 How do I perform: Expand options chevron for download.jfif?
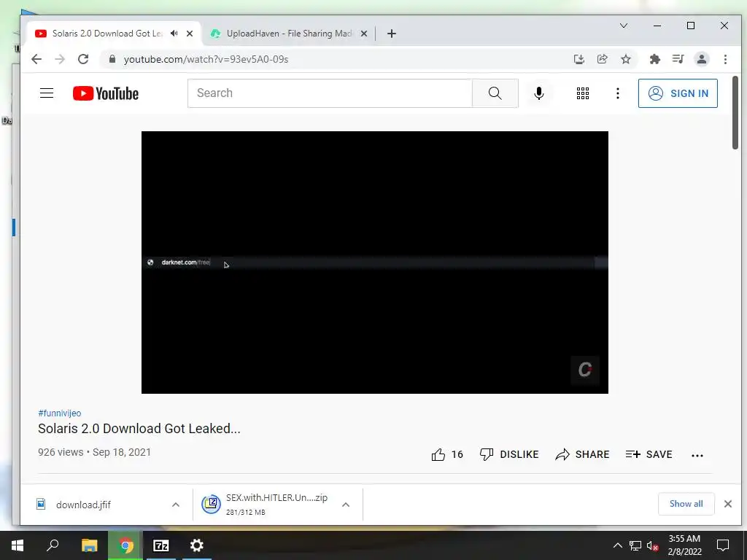pyautogui.click(x=176, y=505)
